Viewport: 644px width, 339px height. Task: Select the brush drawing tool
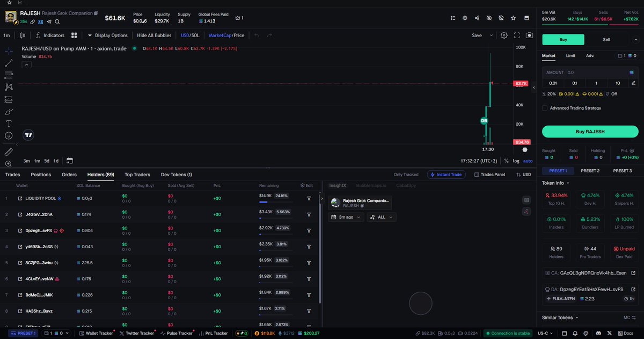9,112
